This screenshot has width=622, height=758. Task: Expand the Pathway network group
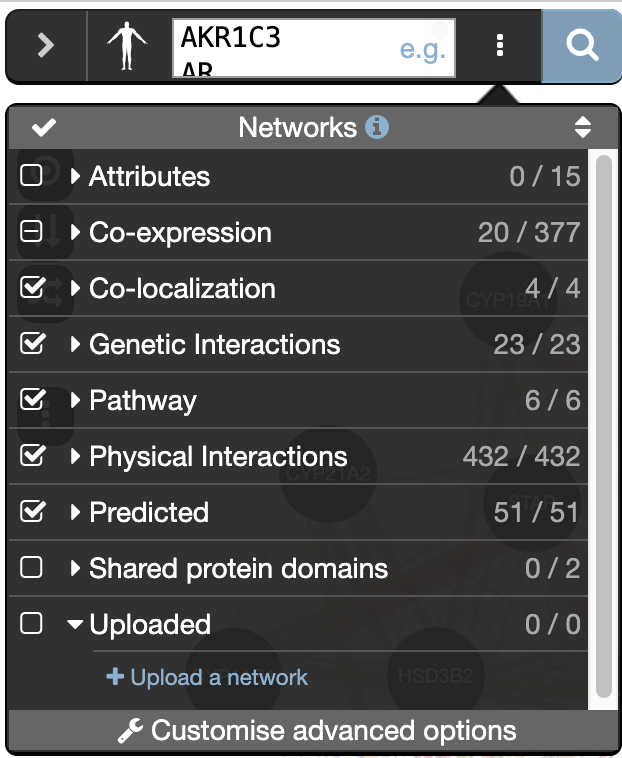[x=76, y=401]
